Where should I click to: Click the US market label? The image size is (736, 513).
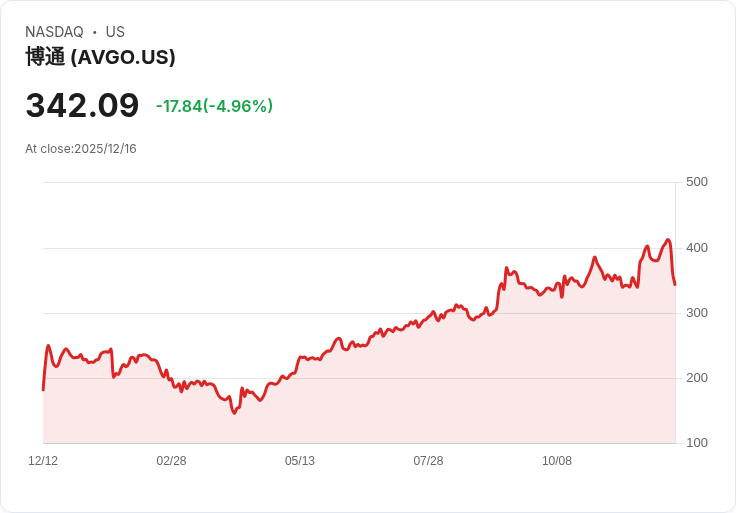pos(115,32)
